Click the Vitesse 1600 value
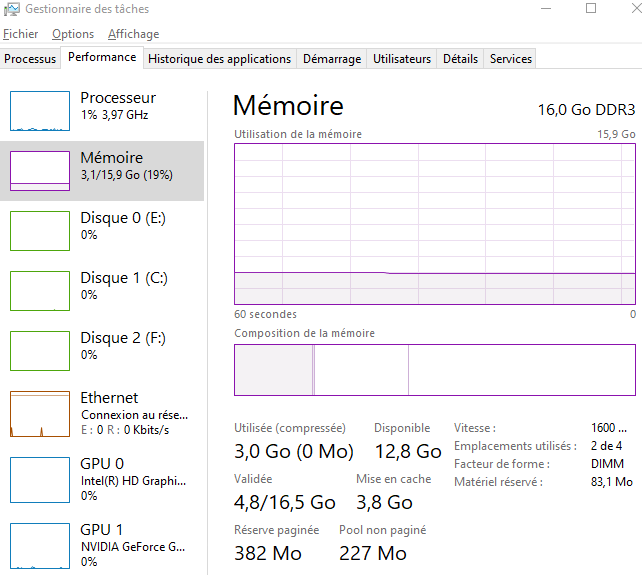 pyautogui.click(x=609, y=428)
